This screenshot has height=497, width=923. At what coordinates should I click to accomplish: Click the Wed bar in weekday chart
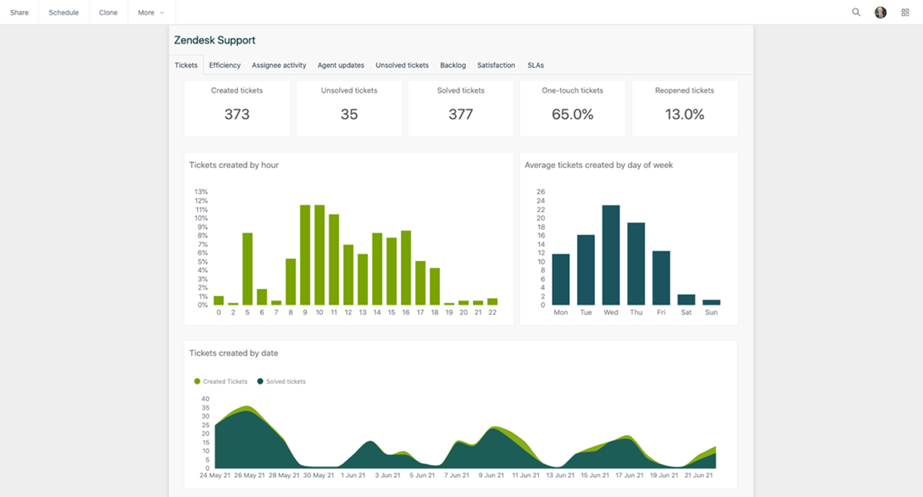coord(611,255)
